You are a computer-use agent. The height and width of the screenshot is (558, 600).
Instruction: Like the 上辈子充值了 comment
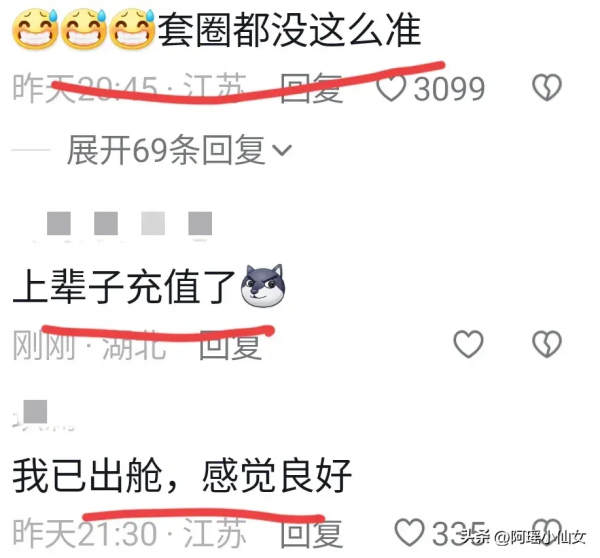pos(468,344)
